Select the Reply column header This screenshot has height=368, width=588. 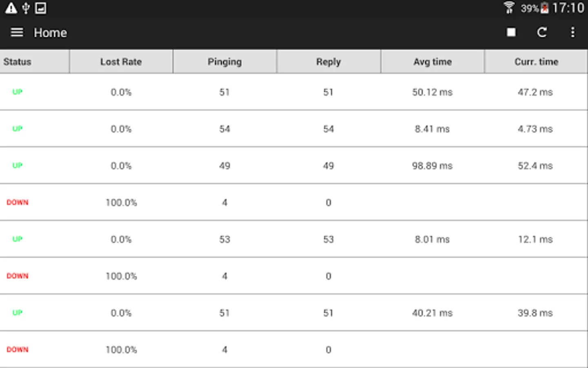pos(328,62)
